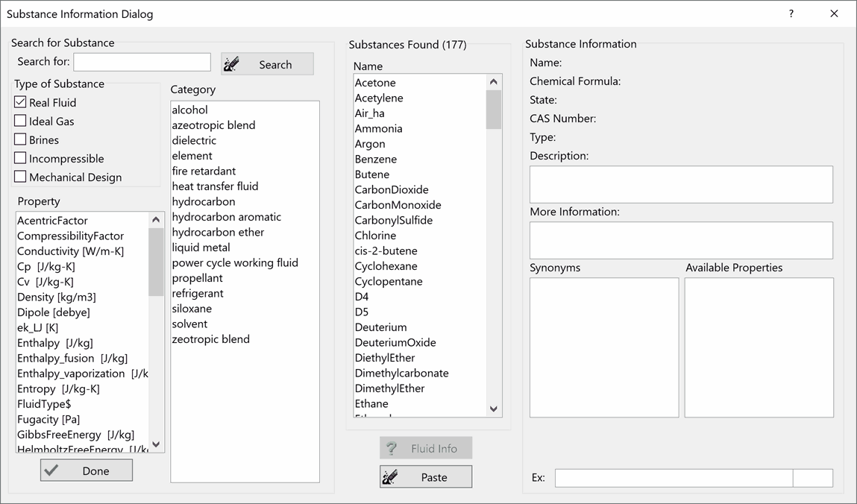Select Density [kg/m3] property
857x504 pixels.
(57, 297)
